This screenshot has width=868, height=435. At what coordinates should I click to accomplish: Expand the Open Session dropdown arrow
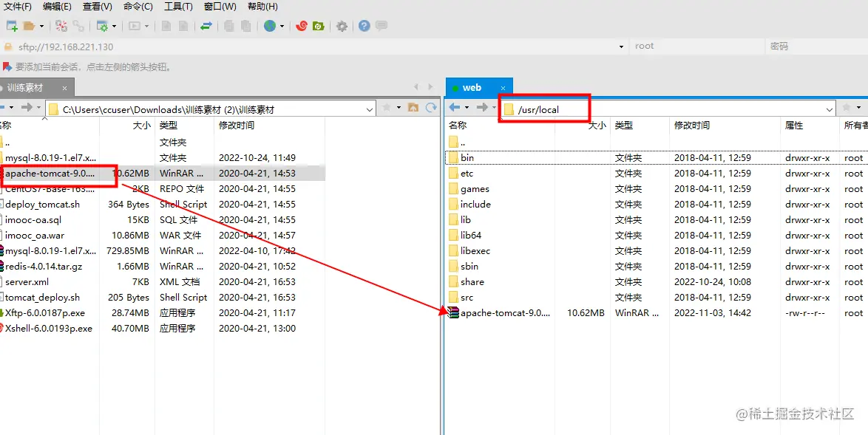tap(41, 26)
